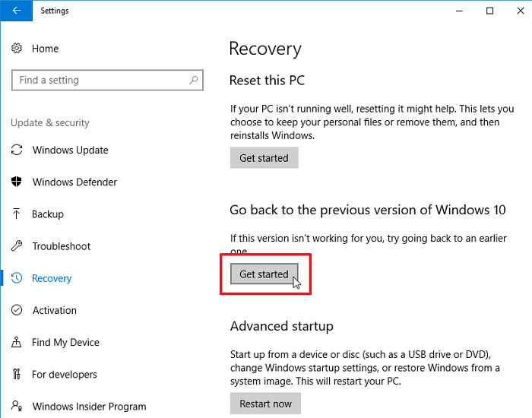Click Restart now under Advanced startup
This screenshot has height=418, width=532.
(x=265, y=404)
